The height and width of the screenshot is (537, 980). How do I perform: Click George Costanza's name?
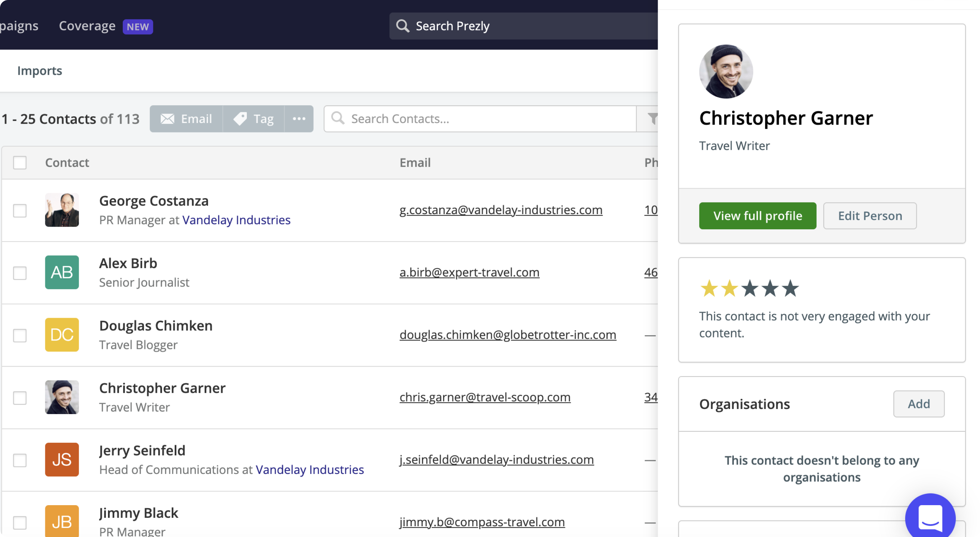click(154, 201)
